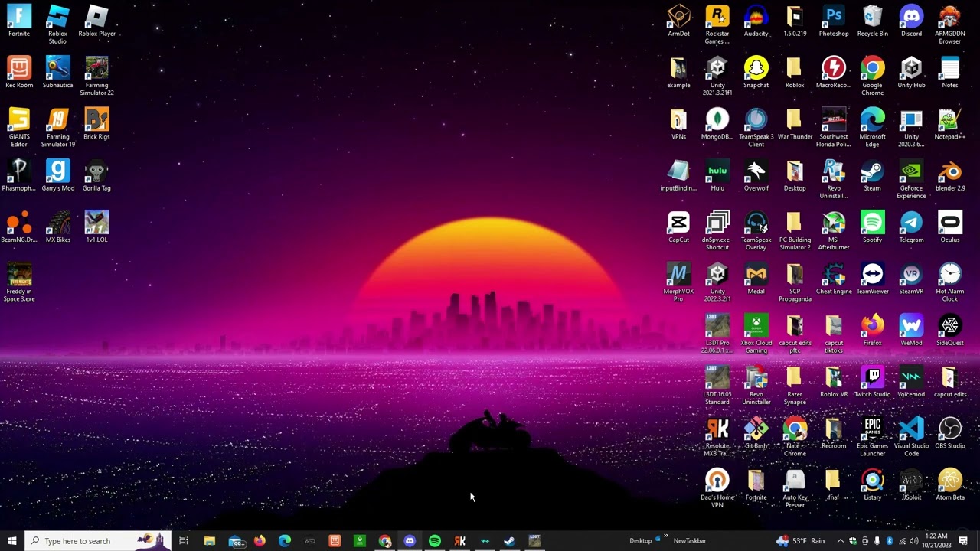Open the Windows Start menu
This screenshot has width=980, height=551.
(11, 541)
